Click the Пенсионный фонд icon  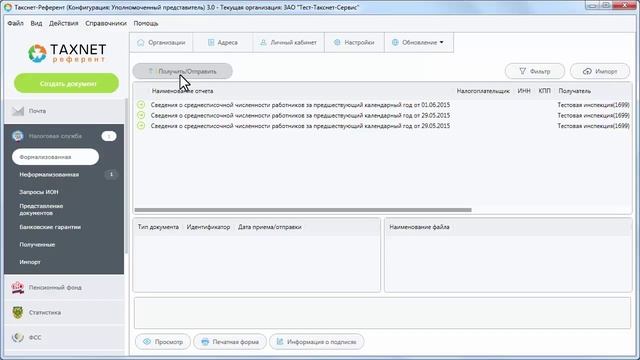(x=18, y=287)
